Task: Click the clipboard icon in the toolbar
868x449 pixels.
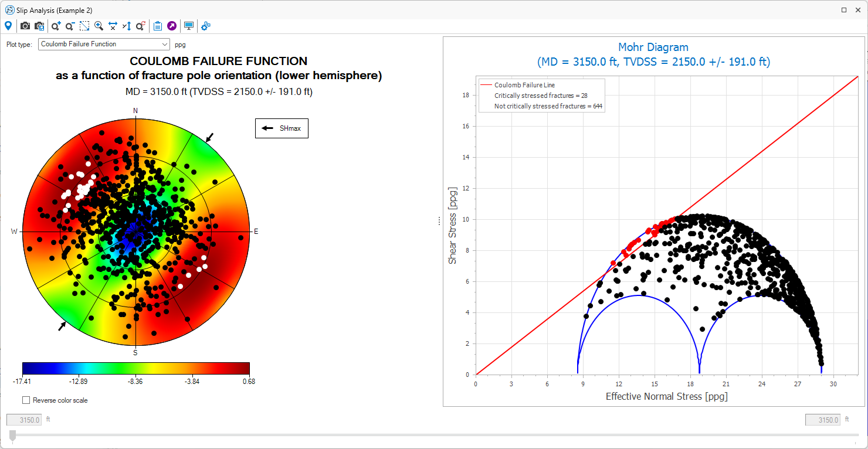Action: (x=158, y=26)
